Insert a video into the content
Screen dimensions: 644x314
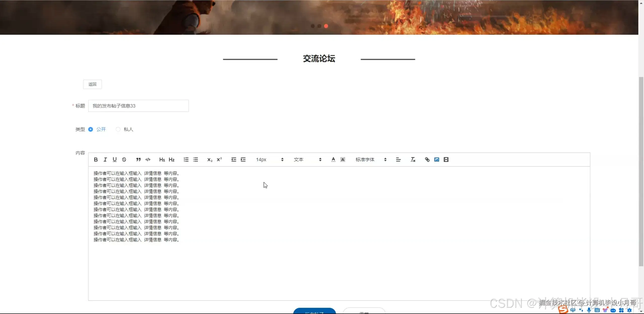(x=446, y=160)
